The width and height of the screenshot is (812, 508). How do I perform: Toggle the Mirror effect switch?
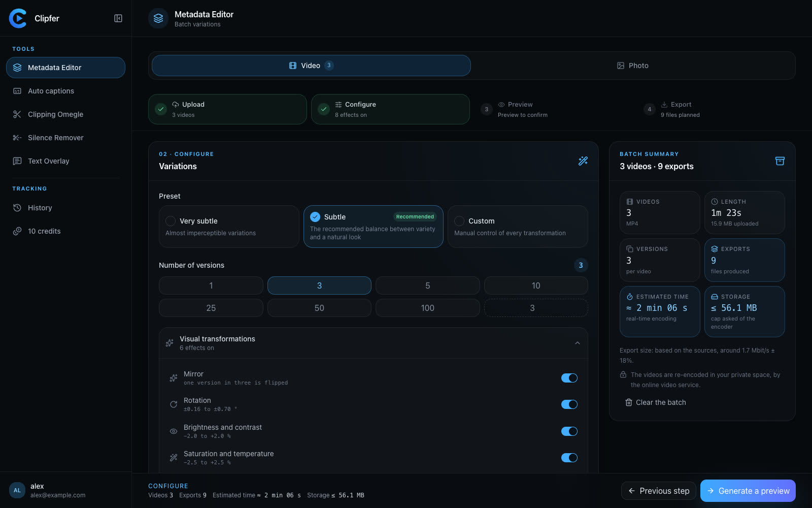point(569,378)
